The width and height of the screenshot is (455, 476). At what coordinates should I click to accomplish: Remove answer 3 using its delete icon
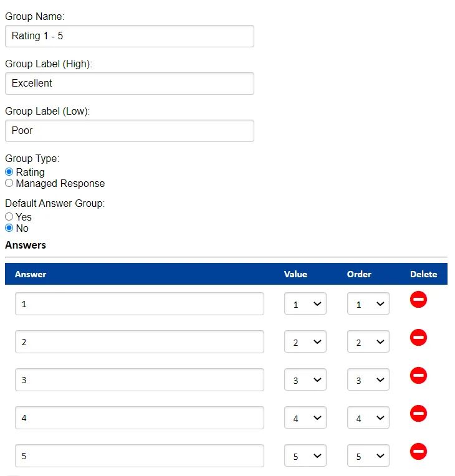(x=418, y=375)
